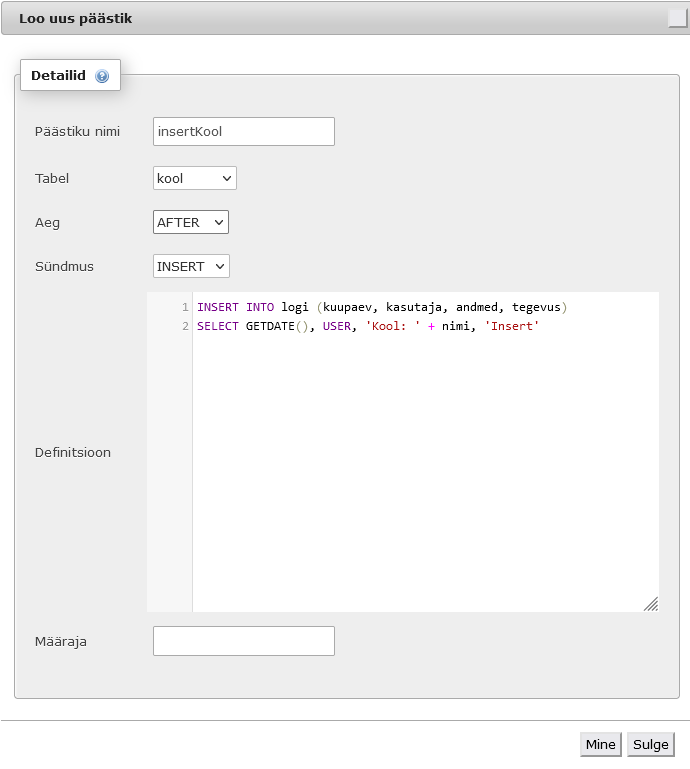Screen dimensions: 690x769
Task: Open the Sündmus dropdown set to INSERT
Action: (x=191, y=266)
